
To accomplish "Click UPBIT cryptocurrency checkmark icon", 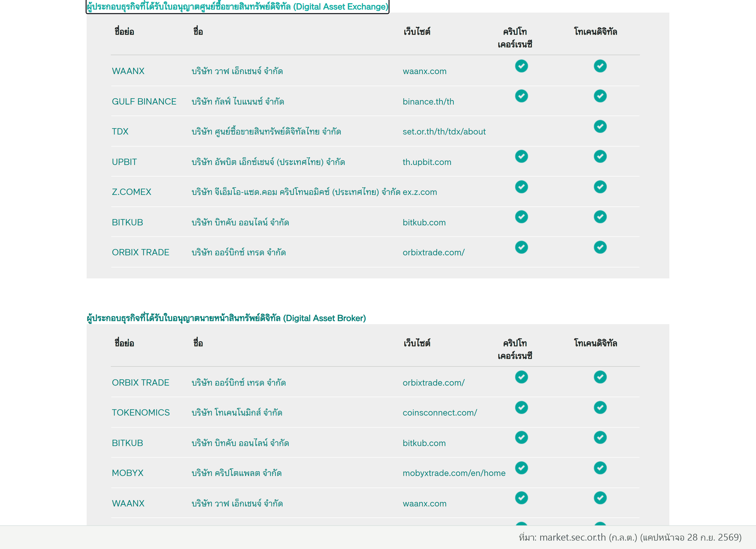I will [x=521, y=157].
